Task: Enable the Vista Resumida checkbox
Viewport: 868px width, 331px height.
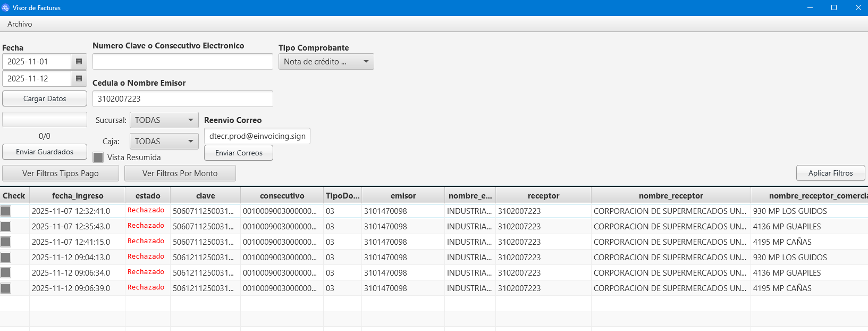Action: [98, 158]
